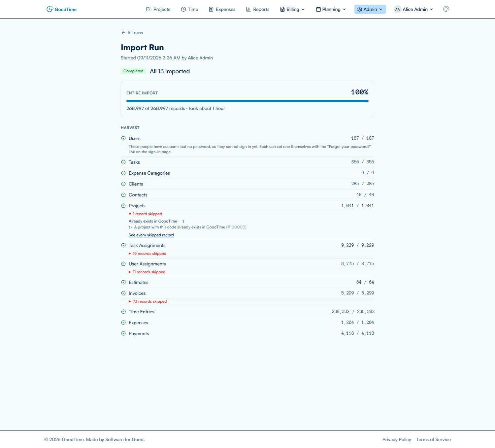This screenshot has height=448, width=495.
Task: Expand '11 records skipped' under User Assignments
Action: click(147, 272)
